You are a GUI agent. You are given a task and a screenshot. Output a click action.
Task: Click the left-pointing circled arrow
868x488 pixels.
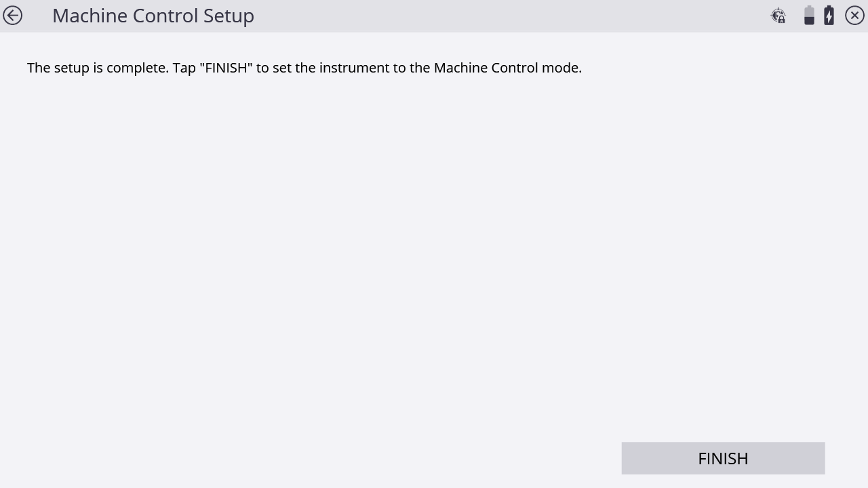(x=12, y=15)
